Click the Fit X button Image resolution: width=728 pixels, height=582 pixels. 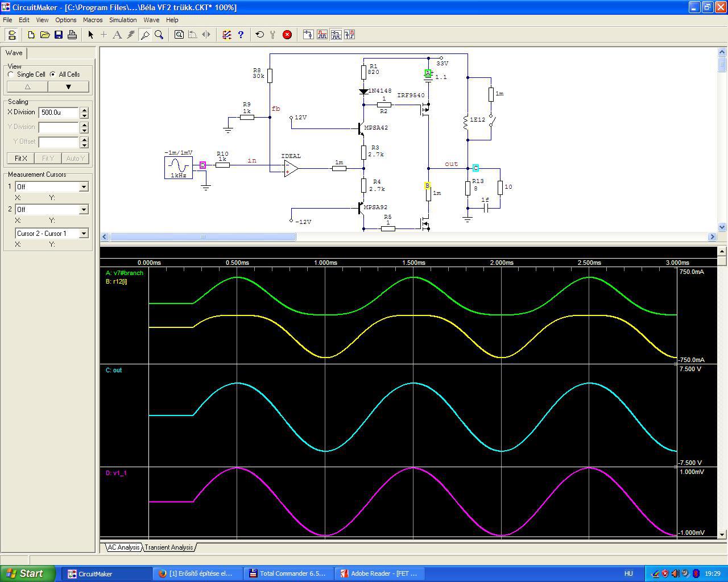point(21,159)
